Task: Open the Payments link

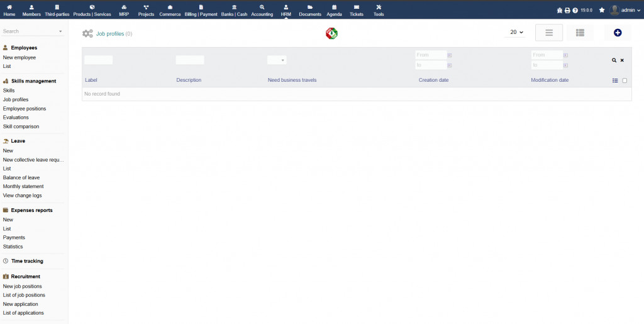Action: [x=14, y=237]
